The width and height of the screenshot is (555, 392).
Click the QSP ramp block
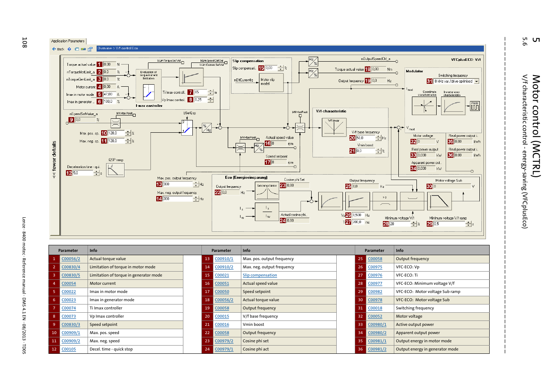[x=115, y=170]
